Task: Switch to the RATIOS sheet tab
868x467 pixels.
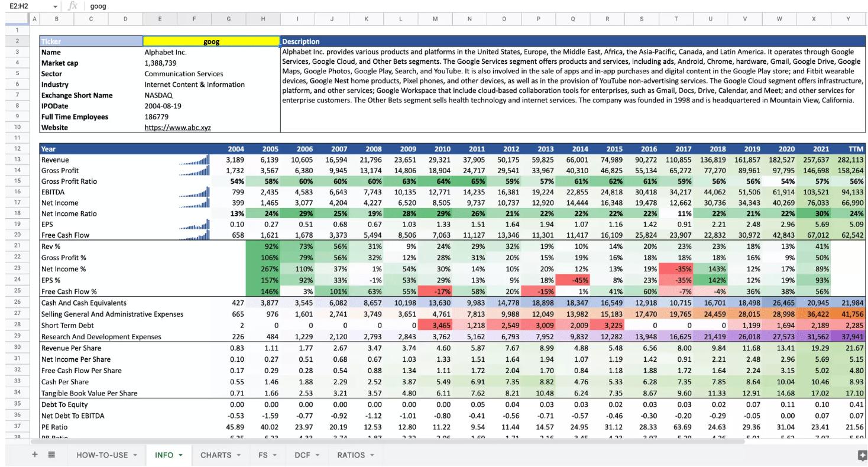Action: [x=351, y=455]
